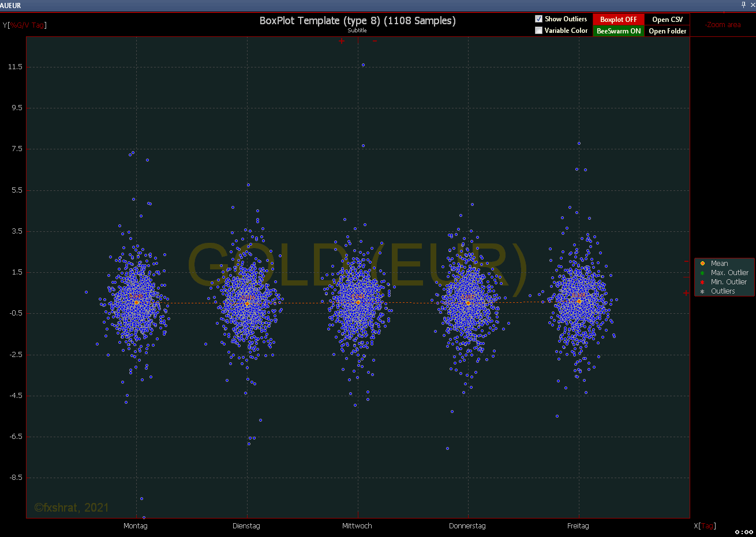The width and height of the screenshot is (756, 537).
Task: Click the red minus icon above the chart
Action: [375, 41]
